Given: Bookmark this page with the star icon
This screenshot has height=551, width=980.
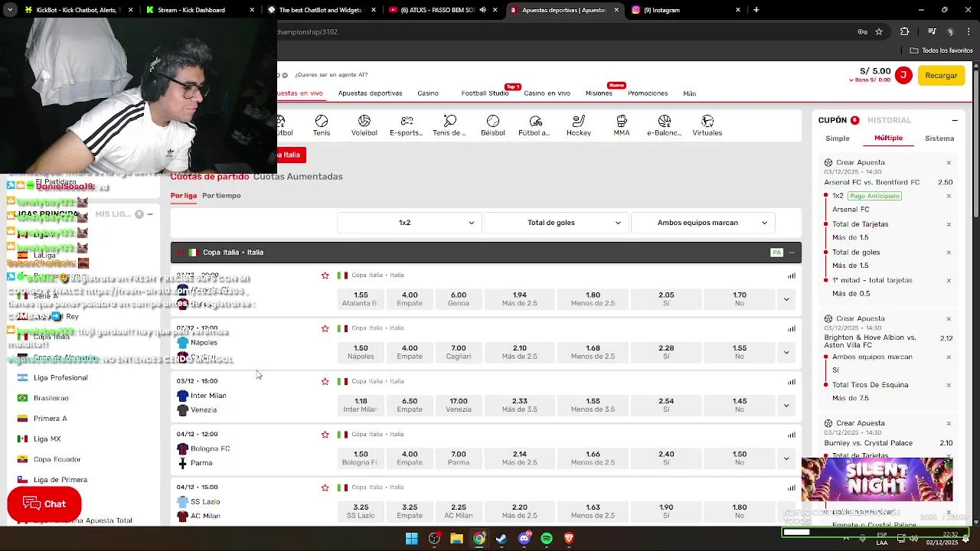Looking at the screenshot, I should pos(879,31).
